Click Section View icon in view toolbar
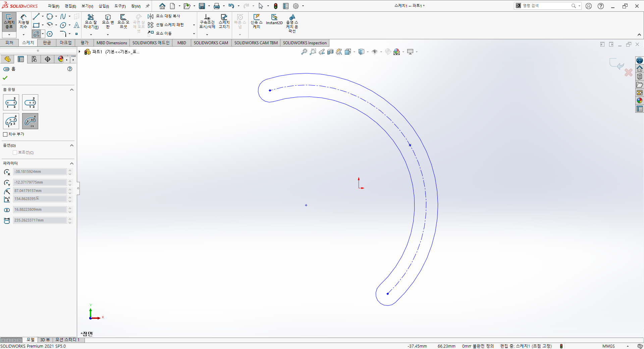The height and width of the screenshot is (349, 644). (x=330, y=52)
